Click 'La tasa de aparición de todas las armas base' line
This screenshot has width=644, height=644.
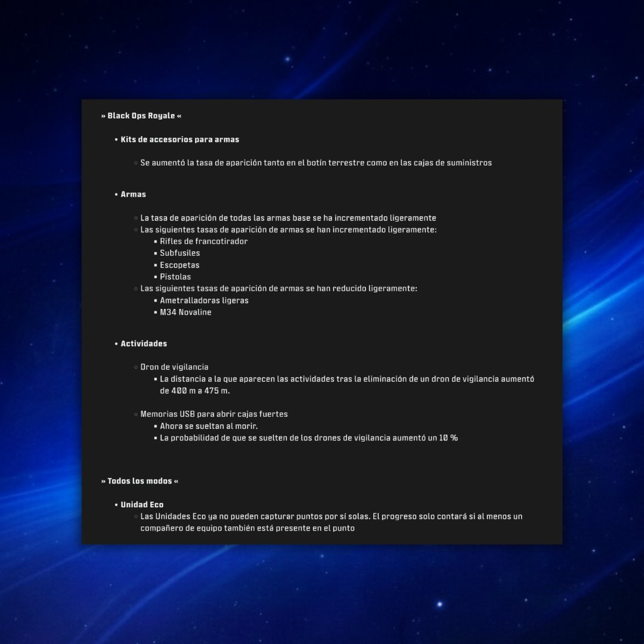coord(288,218)
